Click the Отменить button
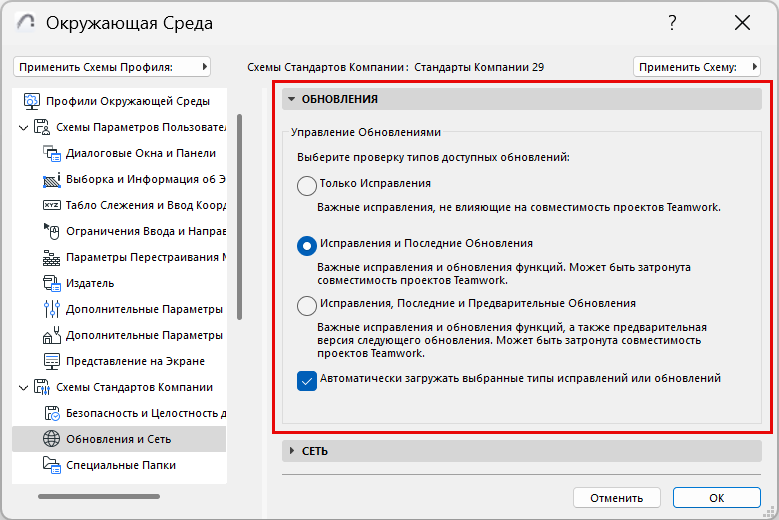 click(x=617, y=498)
